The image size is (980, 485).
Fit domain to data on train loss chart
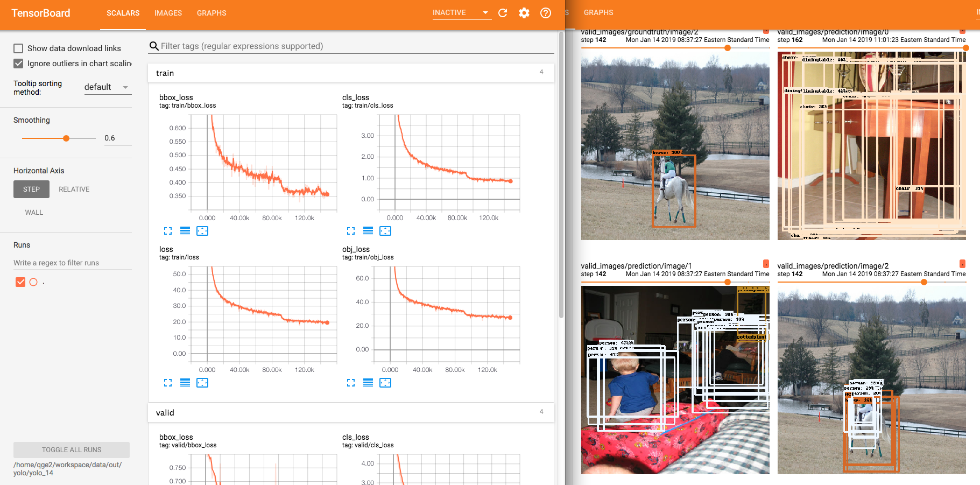point(202,383)
